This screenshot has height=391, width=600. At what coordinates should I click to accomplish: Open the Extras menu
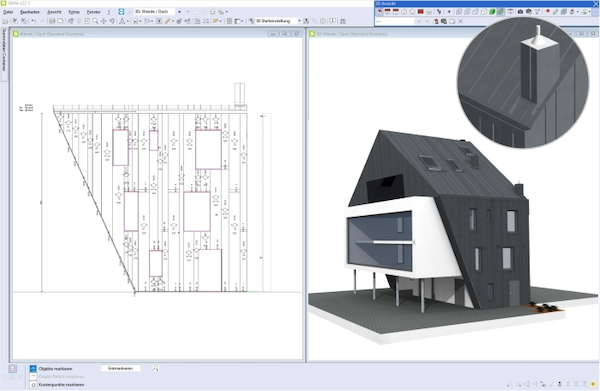pyautogui.click(x=74, y=12)
